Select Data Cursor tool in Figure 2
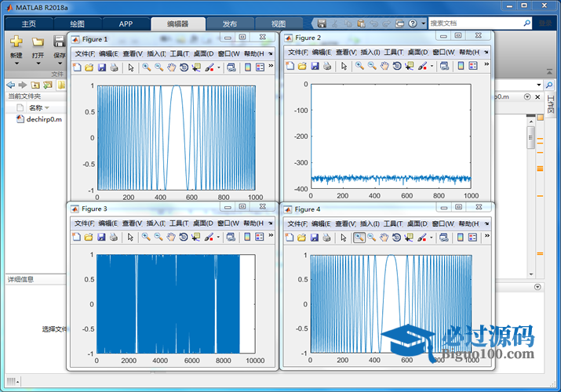The image size is (561, 392). (410, 66)
